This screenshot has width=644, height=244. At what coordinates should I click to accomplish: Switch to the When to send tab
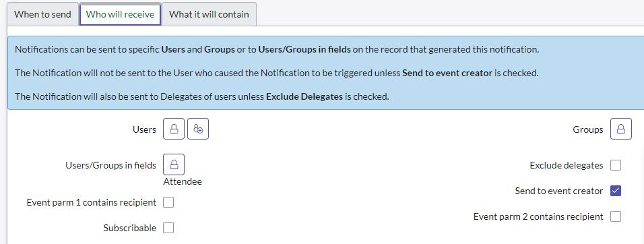42,14
